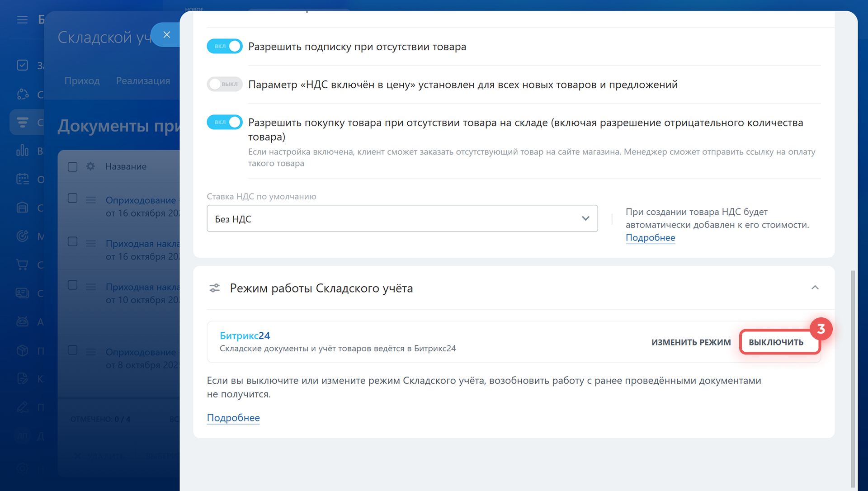Click the gear icon in the table header
868x491 pixels.
click(x=90, y=166)
